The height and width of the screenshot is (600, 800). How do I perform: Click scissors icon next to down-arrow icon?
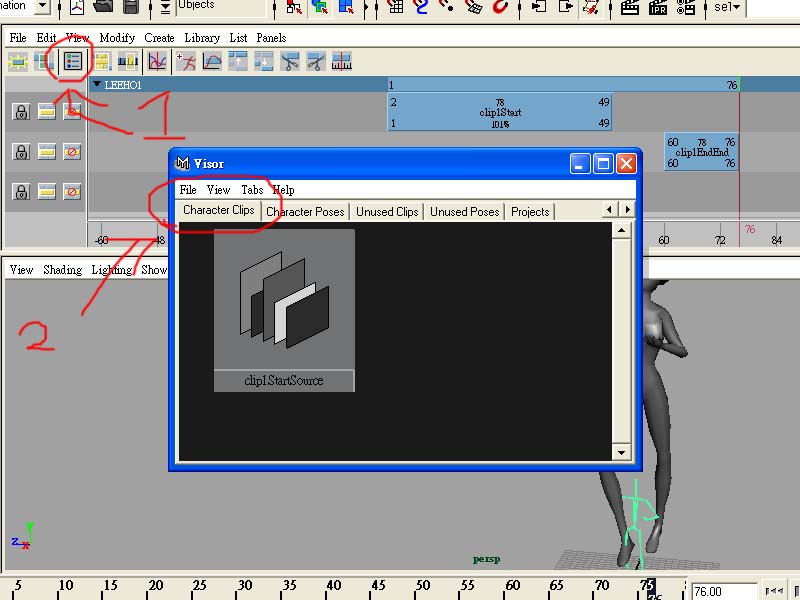(290, 62)
